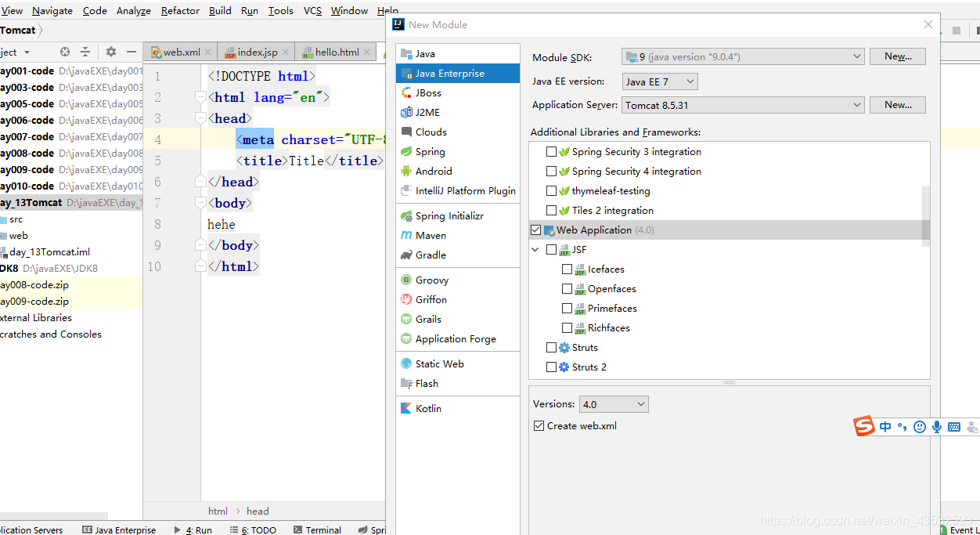Collapse body tag fold marker in editor
980x535 pixels.
[200, 203]
